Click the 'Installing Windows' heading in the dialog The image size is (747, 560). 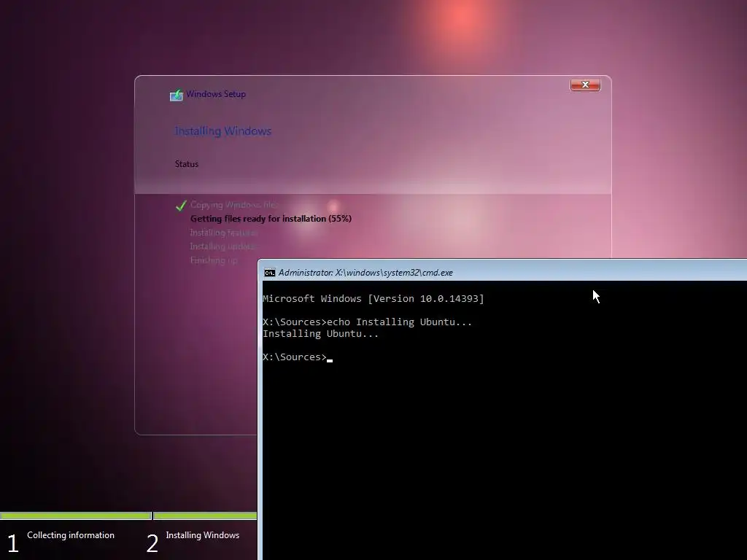click(x=223, y=131)
